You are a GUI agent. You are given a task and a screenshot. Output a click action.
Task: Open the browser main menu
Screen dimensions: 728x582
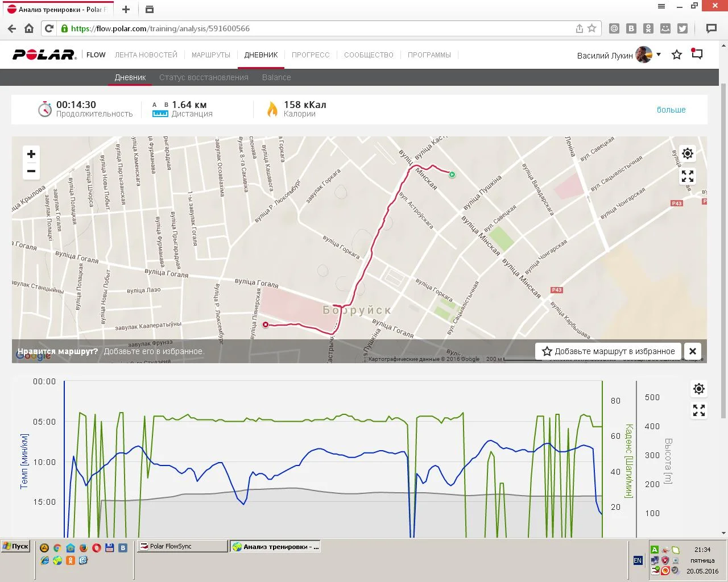click(x=661, y=7)
